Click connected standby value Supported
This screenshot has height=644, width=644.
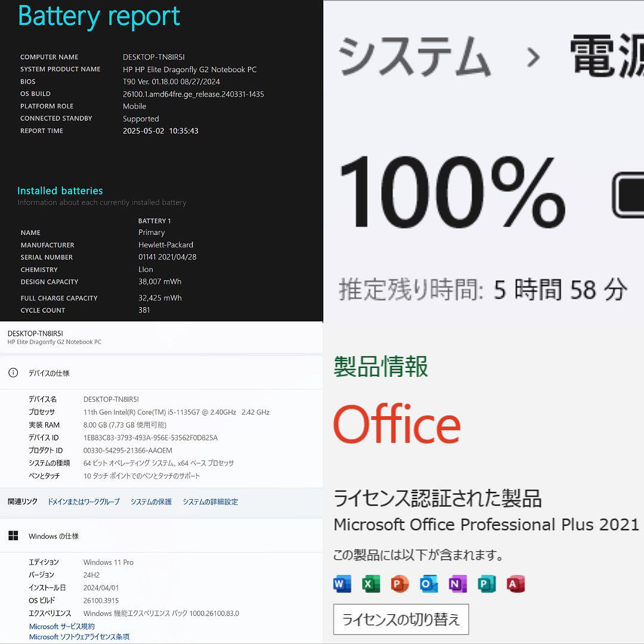[141, 119]
